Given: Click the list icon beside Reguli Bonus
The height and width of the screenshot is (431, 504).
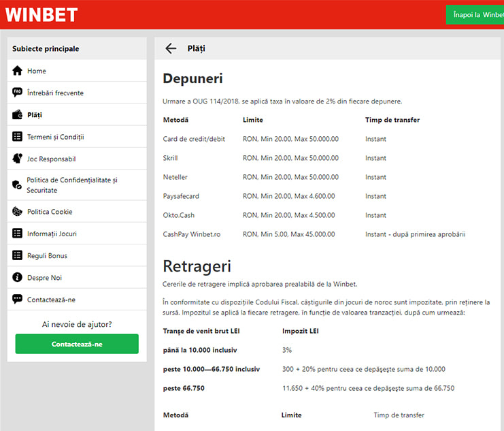Looking at the screenshot, I should pyautogui.click(x=18, y=255).
